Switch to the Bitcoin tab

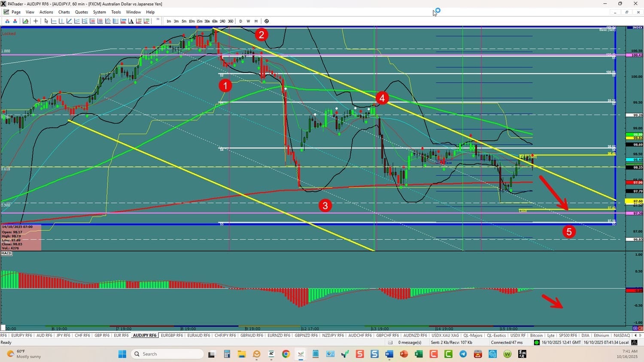[536, 335]
